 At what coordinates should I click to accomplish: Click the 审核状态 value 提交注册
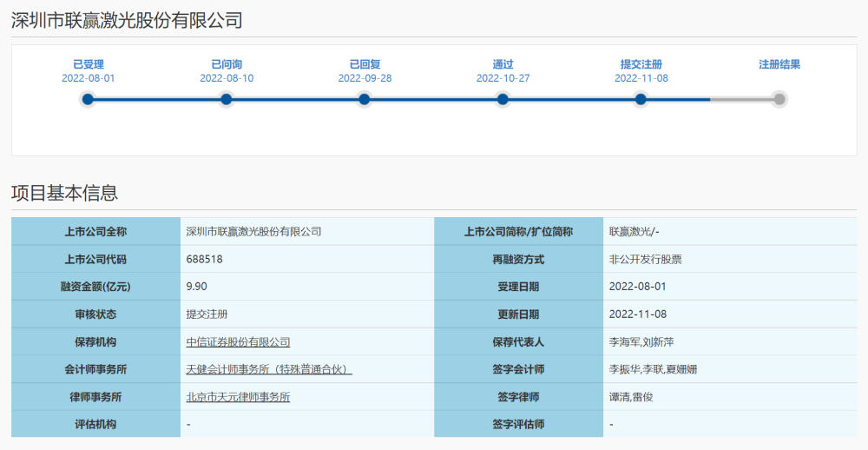207,314
